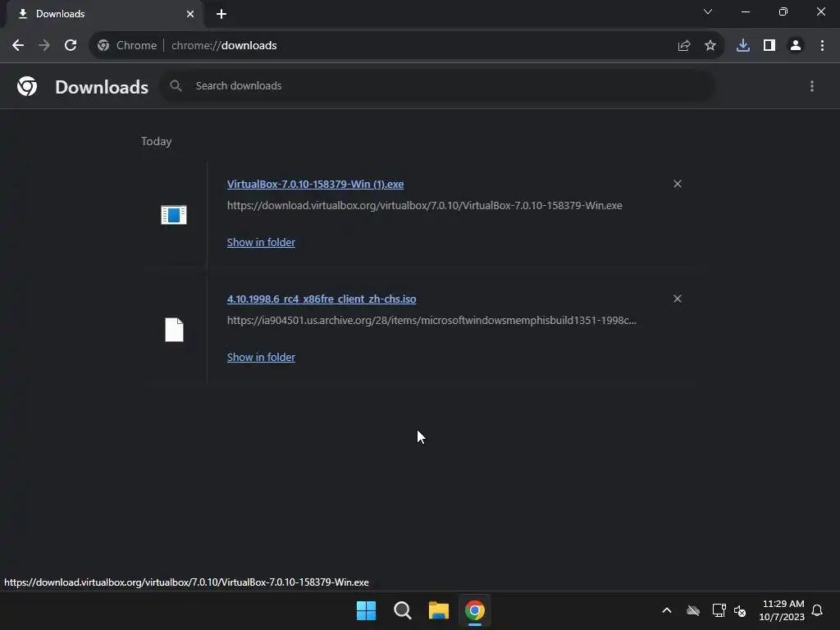This screenshot has width=840, height=630.
Task: Show VirtualBox installer in folder
Action: click(x=261, y=242)
